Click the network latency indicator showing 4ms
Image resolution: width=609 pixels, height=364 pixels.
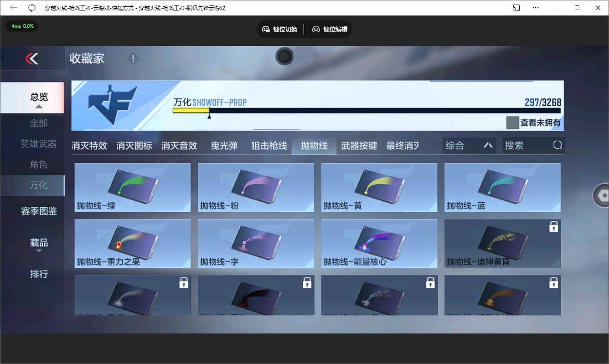(x=21, y=26)
